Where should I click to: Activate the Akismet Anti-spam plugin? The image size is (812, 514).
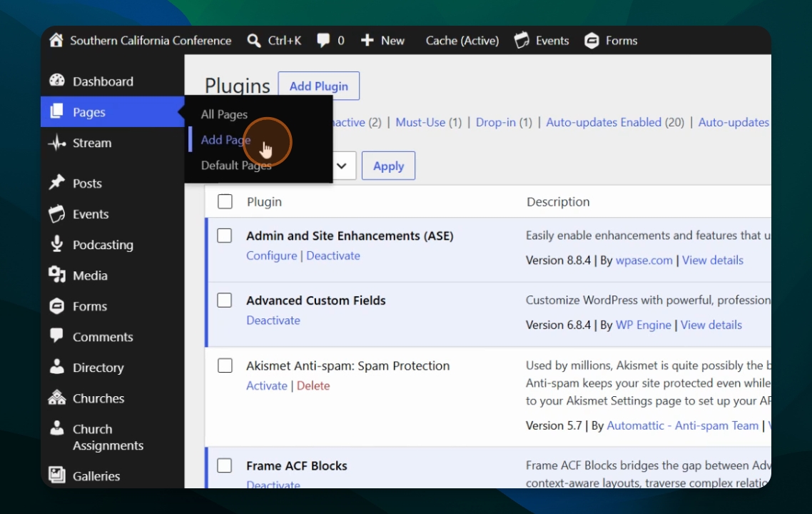point(267,386)
